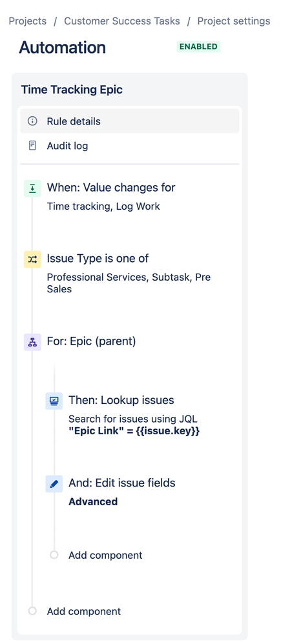Click the pencil Edit issue fields icon
281x644 pixels.
[54, 484]
